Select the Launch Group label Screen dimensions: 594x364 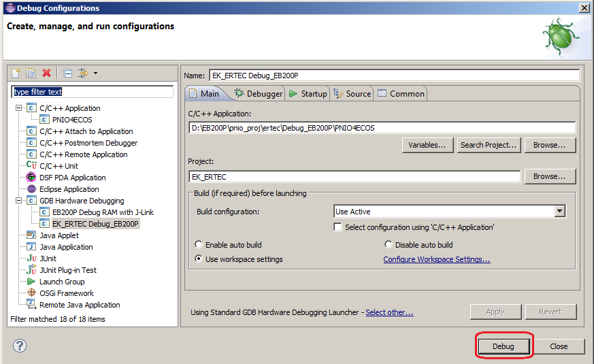(62, 282)
